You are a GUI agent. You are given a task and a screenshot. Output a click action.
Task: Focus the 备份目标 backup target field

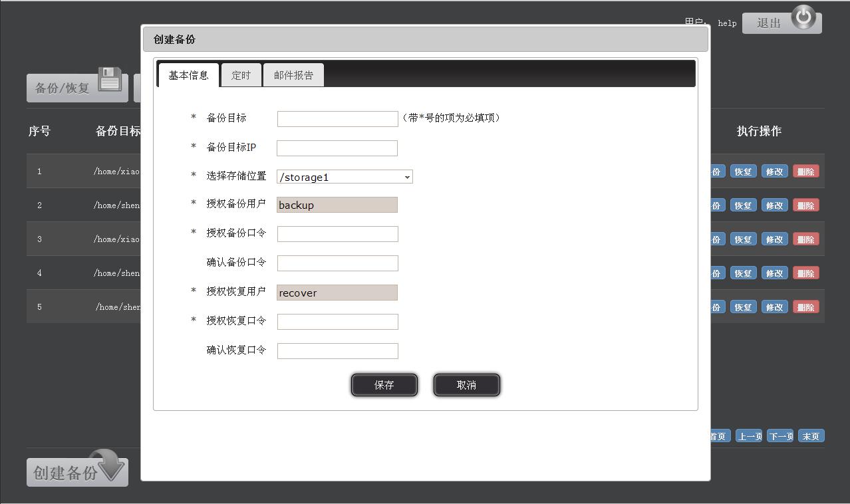pyautogui.click(x=337, y=119)
